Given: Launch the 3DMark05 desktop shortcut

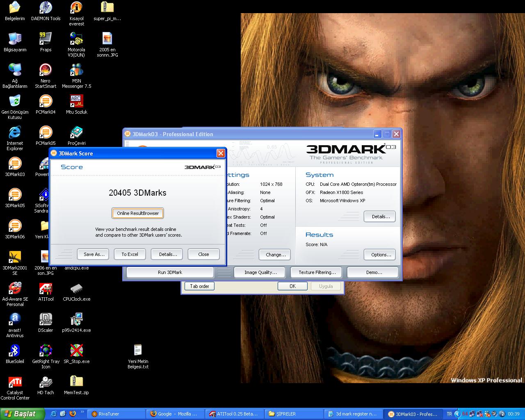Looking at the screenshot, I should (x=15, y=198).
